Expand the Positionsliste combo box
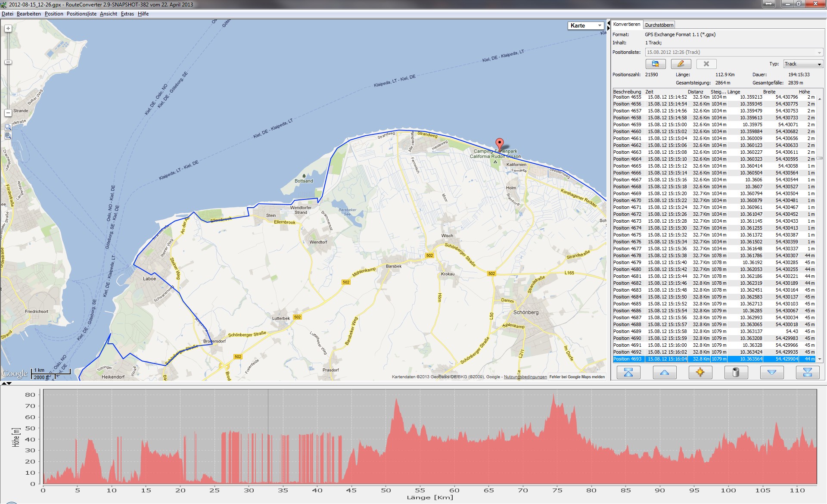 click(819, 52)
